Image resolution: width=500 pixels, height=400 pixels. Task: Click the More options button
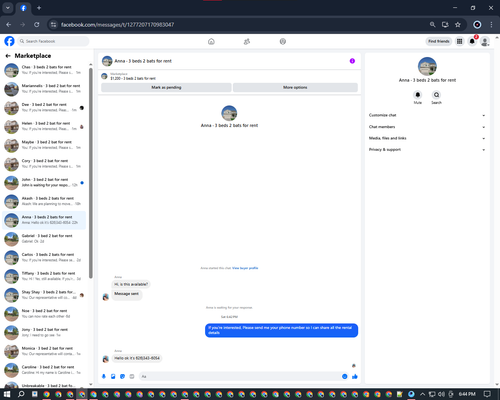pos(295,87)
